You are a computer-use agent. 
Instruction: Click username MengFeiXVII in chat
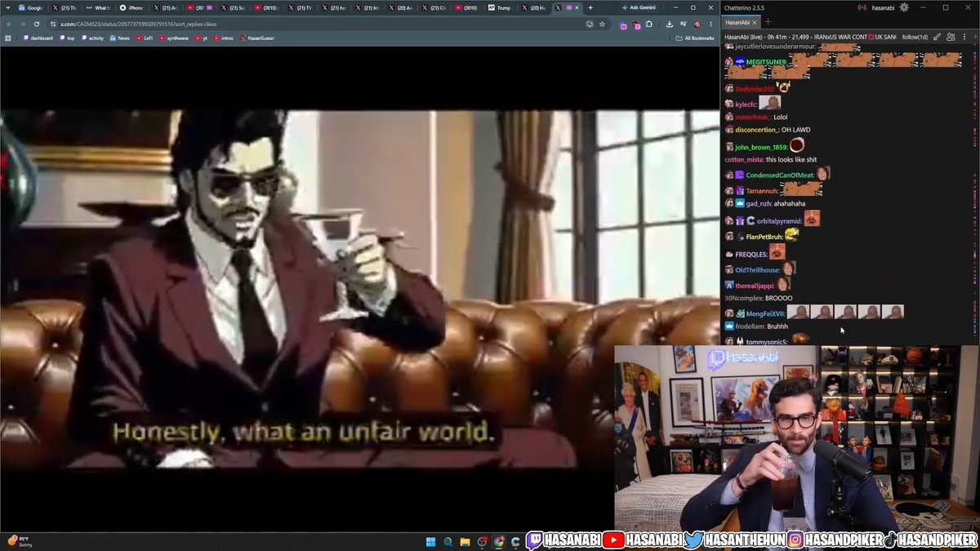tap(764, 313)
